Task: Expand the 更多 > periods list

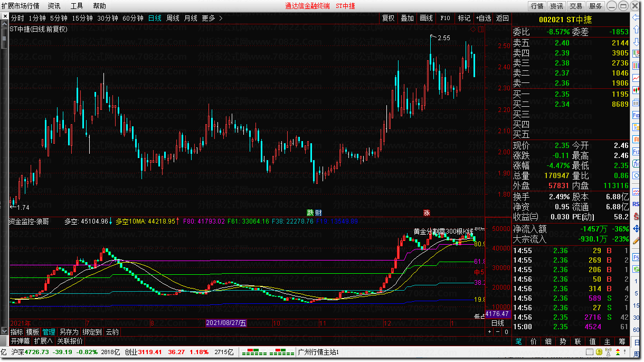Action: coord(212,18)
